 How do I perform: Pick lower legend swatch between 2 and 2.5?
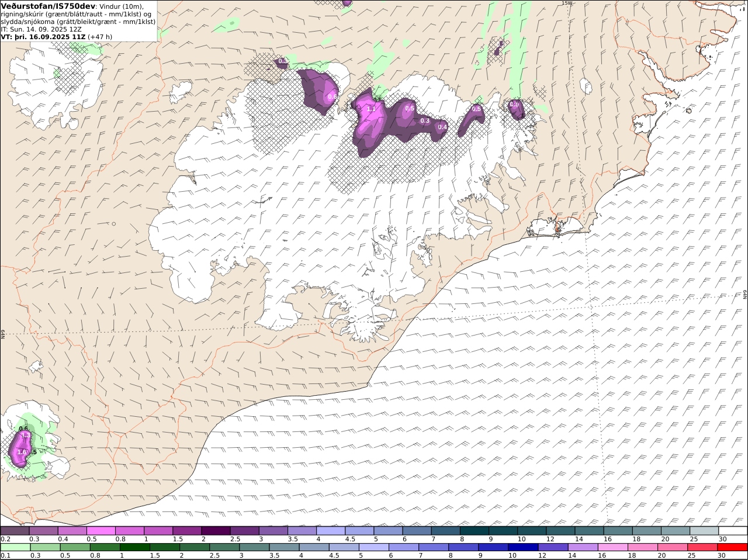tap(195, 548)
